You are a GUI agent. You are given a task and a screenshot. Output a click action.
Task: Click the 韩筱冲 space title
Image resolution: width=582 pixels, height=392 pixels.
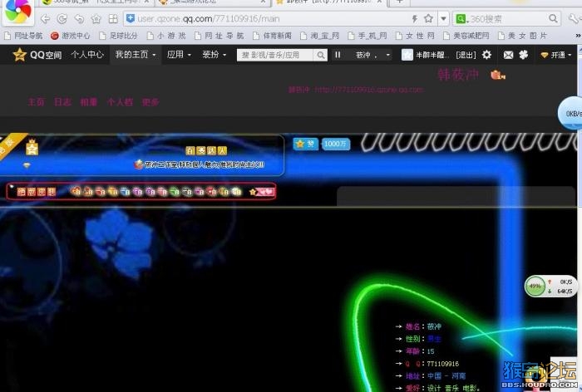tap(458, 75)
